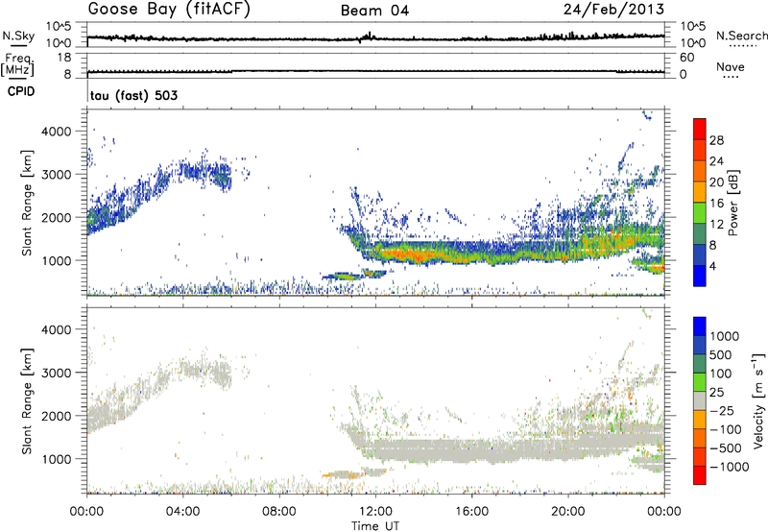Click the 16:00 time tick label

[x=471, y=512]
